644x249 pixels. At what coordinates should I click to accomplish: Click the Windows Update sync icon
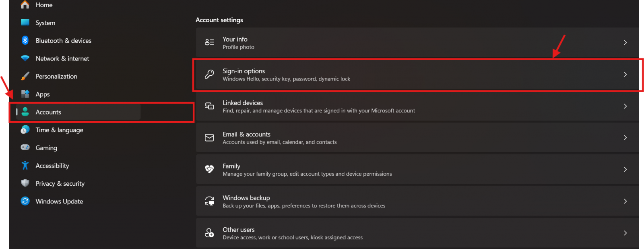click(x=25, y=201)
